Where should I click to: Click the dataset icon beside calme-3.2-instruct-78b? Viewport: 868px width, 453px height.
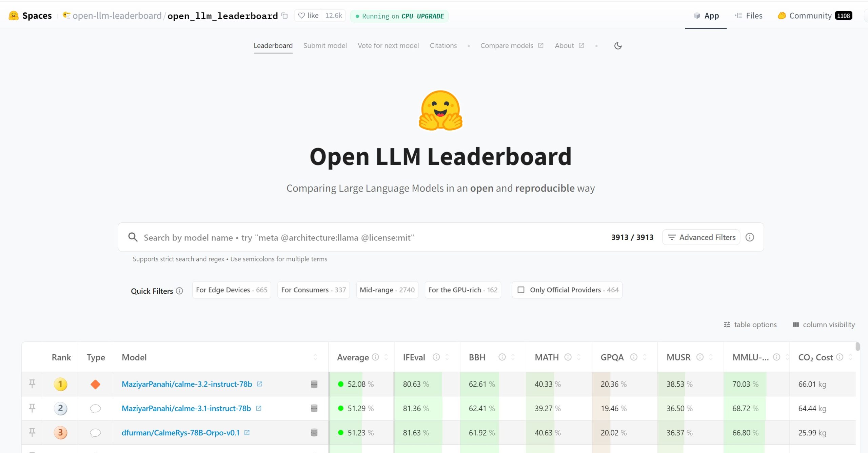pyautogui.click(x=314, y=384)
